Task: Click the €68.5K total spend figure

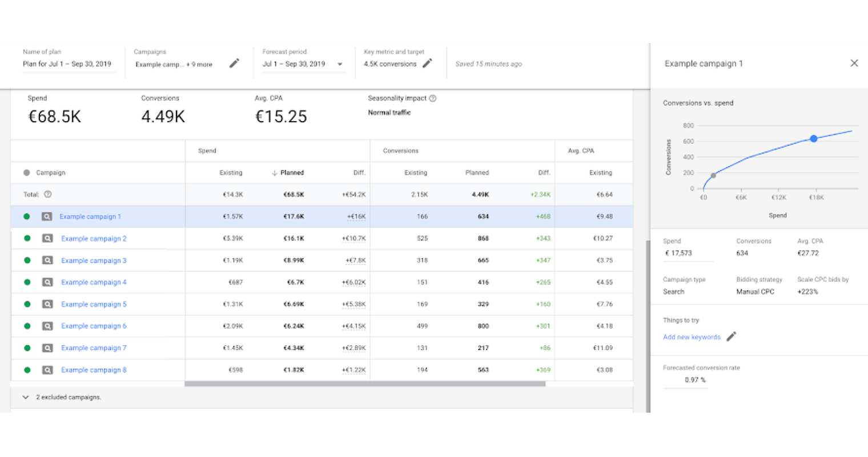Action: click(x=54, y=117)
